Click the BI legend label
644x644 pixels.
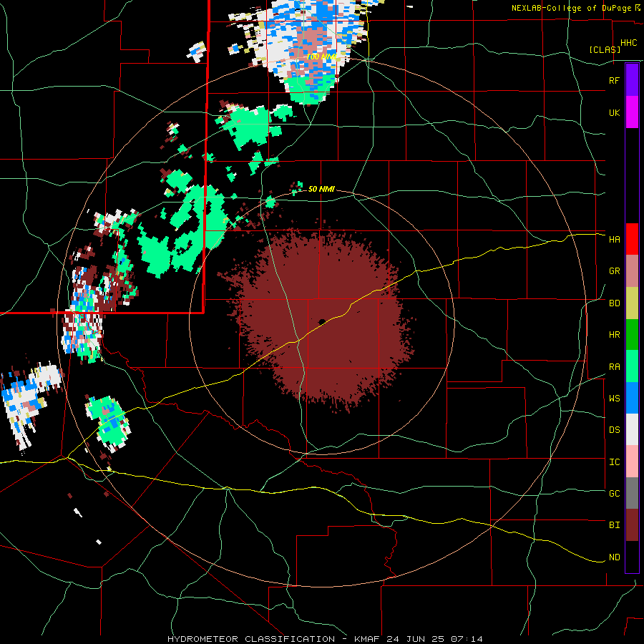coord(615,525)
